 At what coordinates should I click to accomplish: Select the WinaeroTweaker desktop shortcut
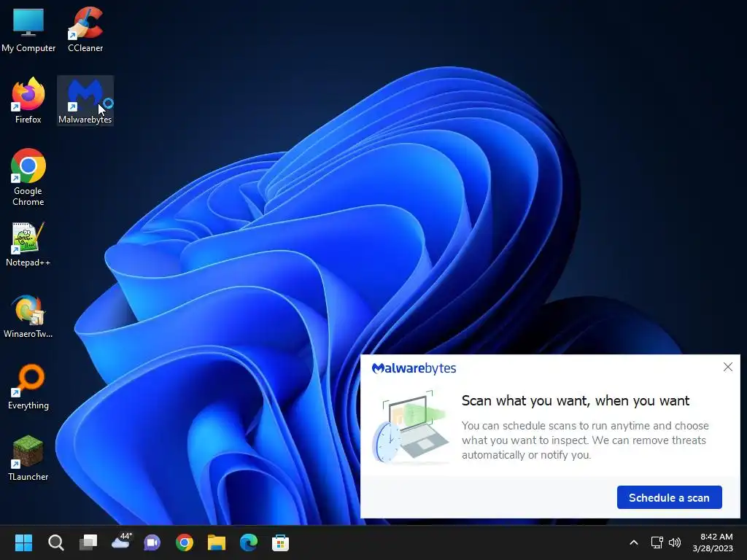pyautogui.click(x=28, y=316)
